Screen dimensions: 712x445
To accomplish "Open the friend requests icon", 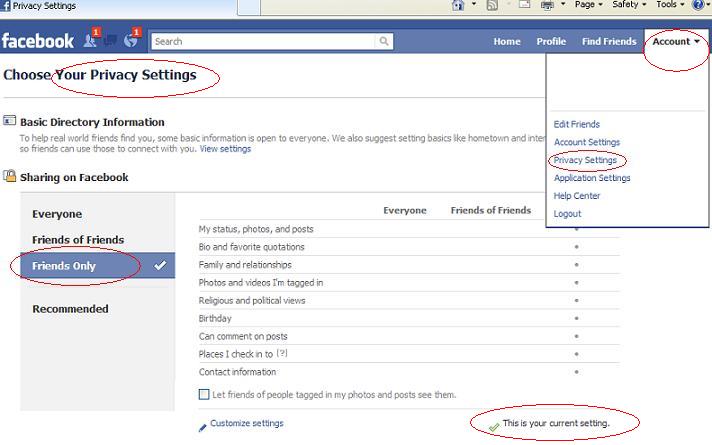I will [91, 39].
